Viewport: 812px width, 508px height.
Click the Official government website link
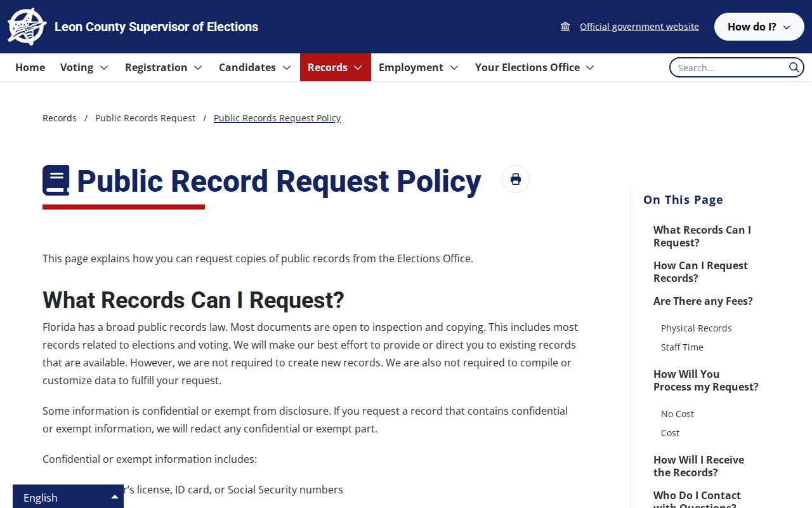point(639,27)
